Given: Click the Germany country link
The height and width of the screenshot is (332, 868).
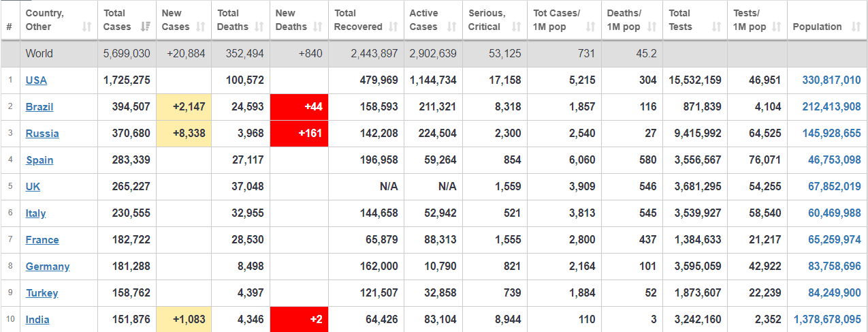Looking at the screenshot, I should pyautogui.click(x=48, y=267).
